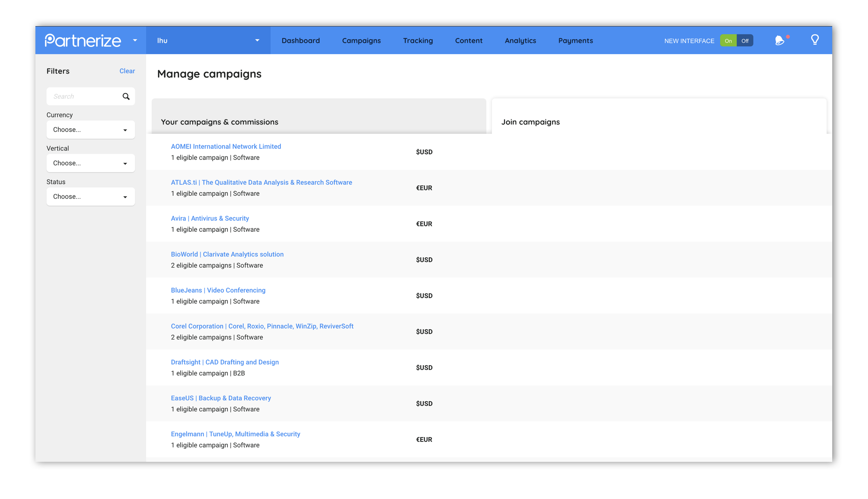Click the NEW INTERFACE label
Image resolution: width=868 pixels, height=499 pixels.
[689, 41]
